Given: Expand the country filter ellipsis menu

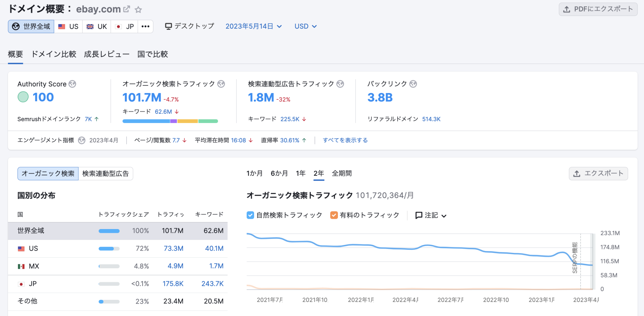Looking at the screenshot, I should 145,26.
